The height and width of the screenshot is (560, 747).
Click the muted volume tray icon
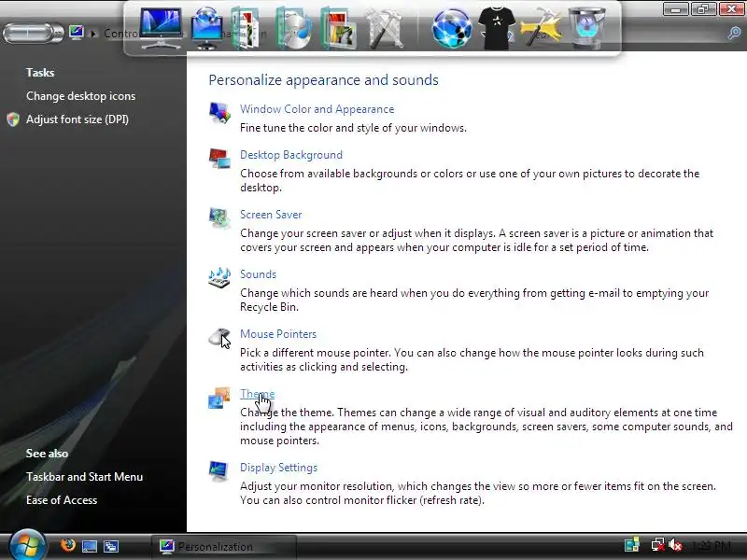[x=674, y=545]
